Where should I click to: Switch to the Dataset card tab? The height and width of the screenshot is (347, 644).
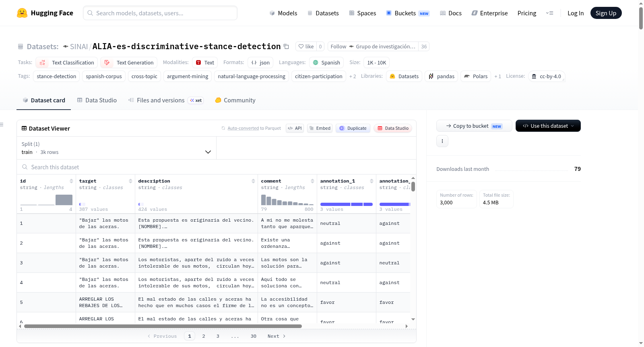click(43, 100)
